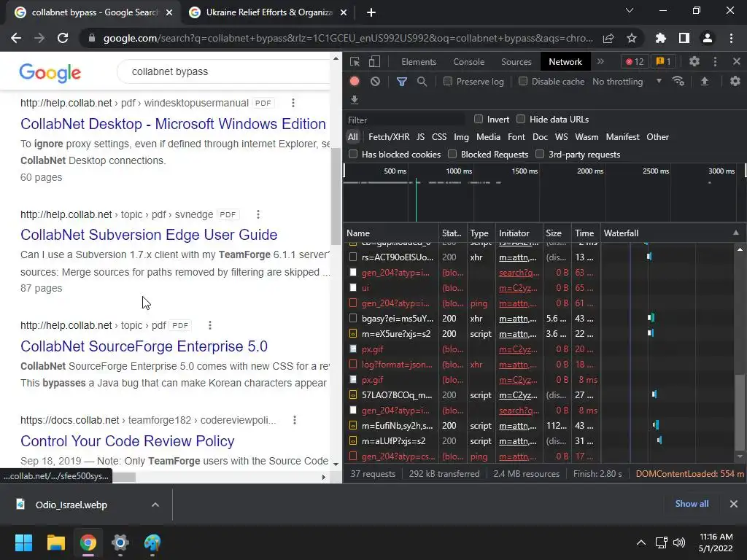
Task: Show hidden system tray icons
Action: [641, 542]
